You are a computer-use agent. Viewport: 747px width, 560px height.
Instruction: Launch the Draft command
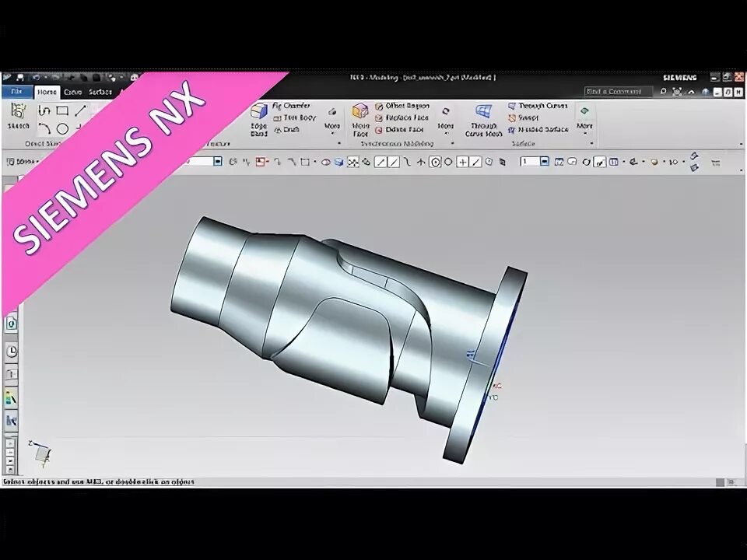click(x=286, y=130)
